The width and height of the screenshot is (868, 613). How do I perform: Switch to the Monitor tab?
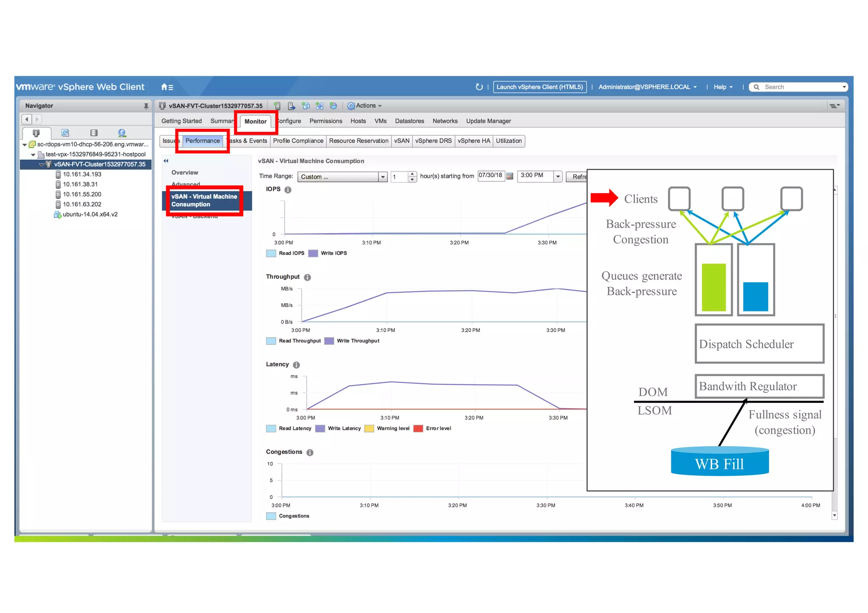(256, 122)
